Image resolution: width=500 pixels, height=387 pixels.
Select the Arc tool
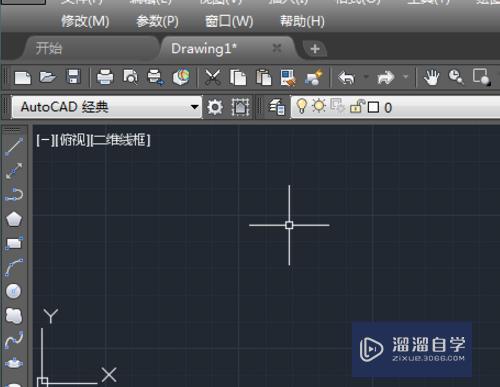14,267
